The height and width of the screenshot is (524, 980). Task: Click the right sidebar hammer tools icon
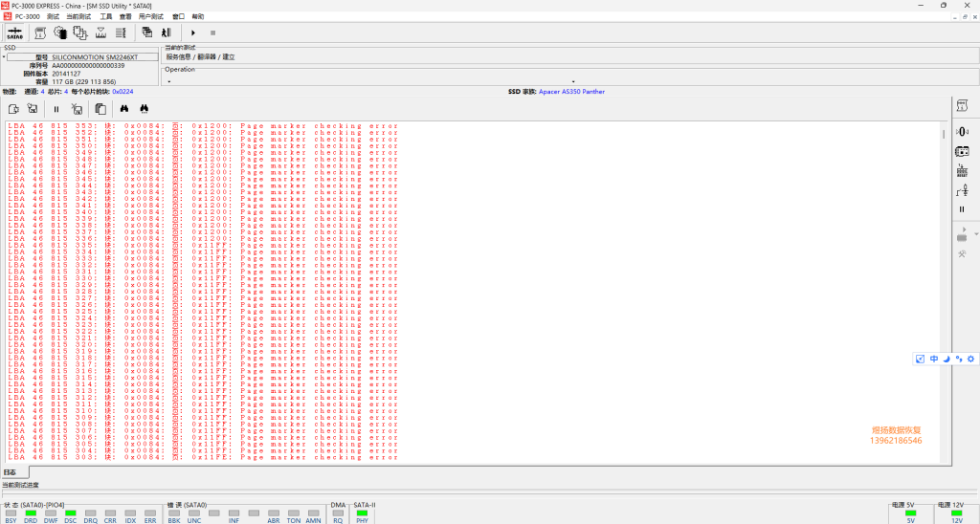962,254
